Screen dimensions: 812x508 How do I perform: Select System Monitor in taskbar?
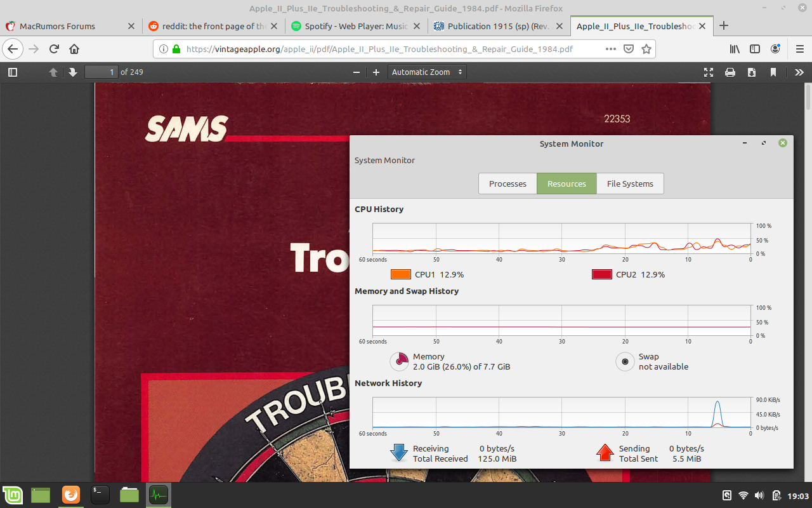tap(159, 495)
